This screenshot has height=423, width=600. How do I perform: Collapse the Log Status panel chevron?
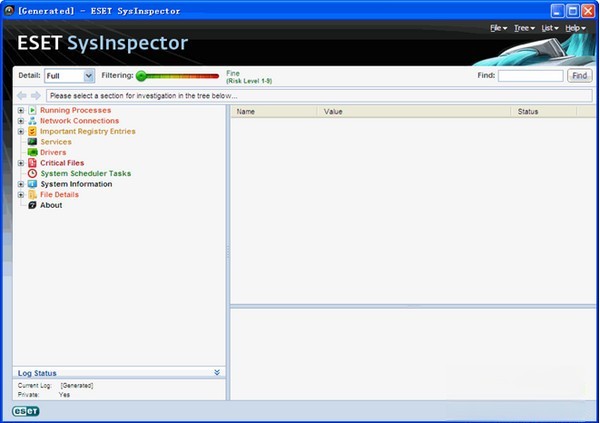tap(217, 372)
